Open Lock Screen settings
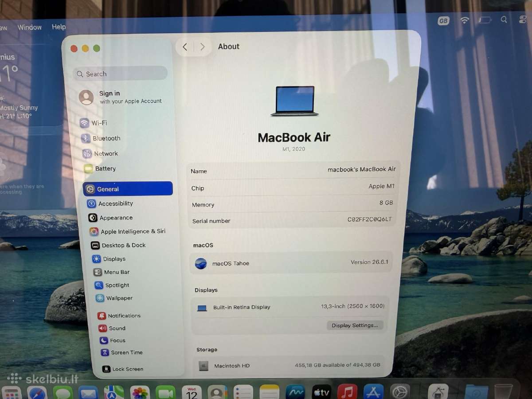This screenshot has width=532, height=399. (123, 369)
